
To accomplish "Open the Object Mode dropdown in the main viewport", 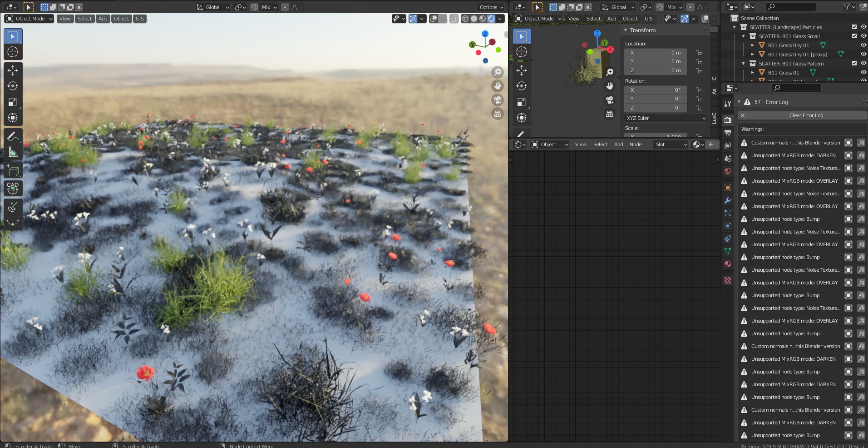I will (30, 19).
